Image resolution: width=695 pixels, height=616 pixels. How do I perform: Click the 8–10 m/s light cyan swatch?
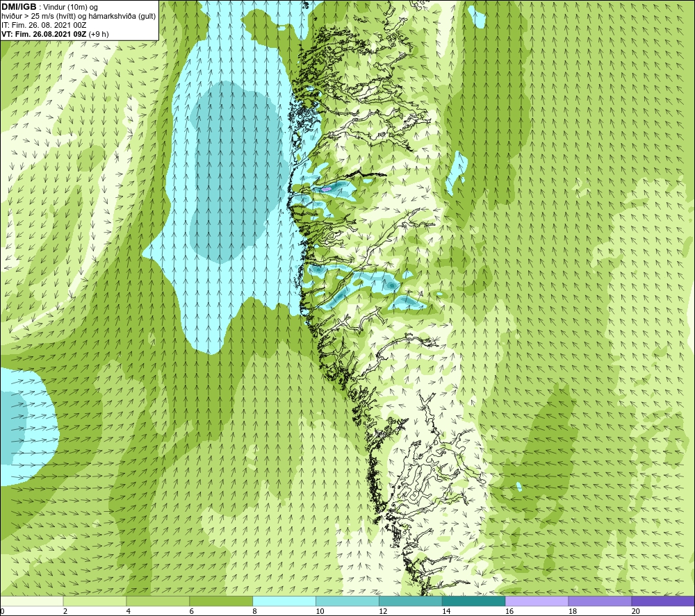(x=284, y=601)
